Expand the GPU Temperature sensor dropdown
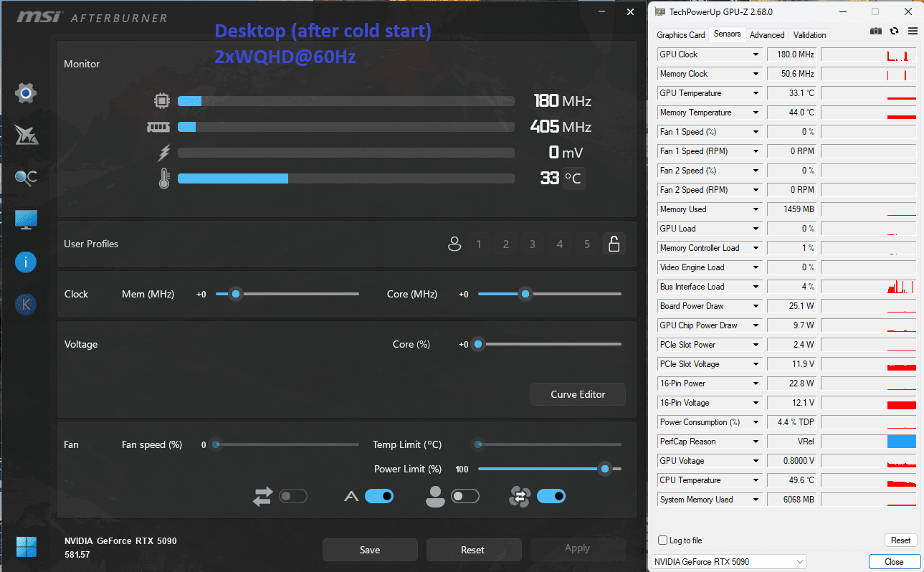The image size is (924, 572). coord(756,93)
